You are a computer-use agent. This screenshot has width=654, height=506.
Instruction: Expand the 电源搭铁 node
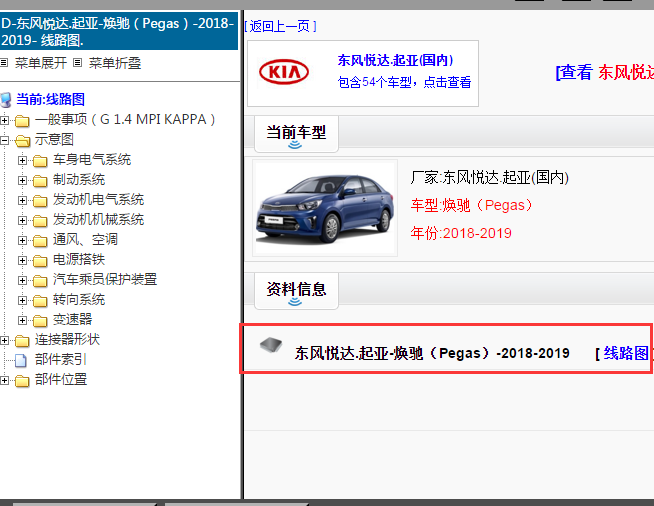tap(23, 261)
